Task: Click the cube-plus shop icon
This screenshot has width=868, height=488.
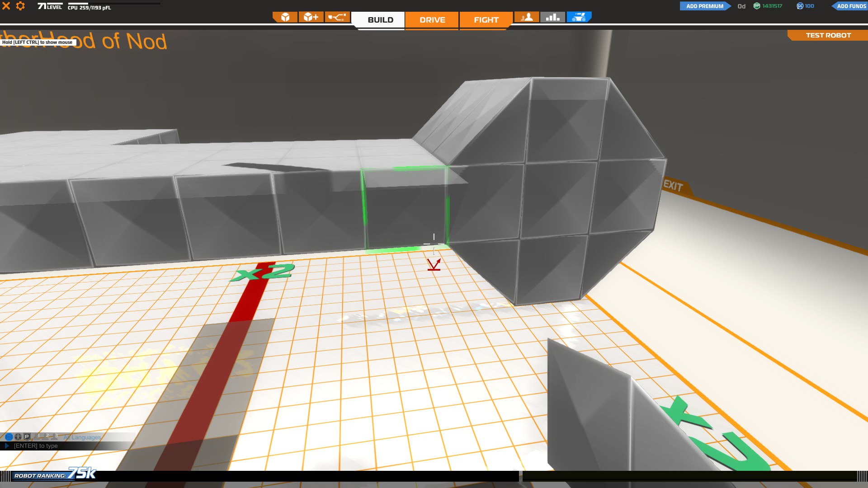Action: (x=311, y=17)
